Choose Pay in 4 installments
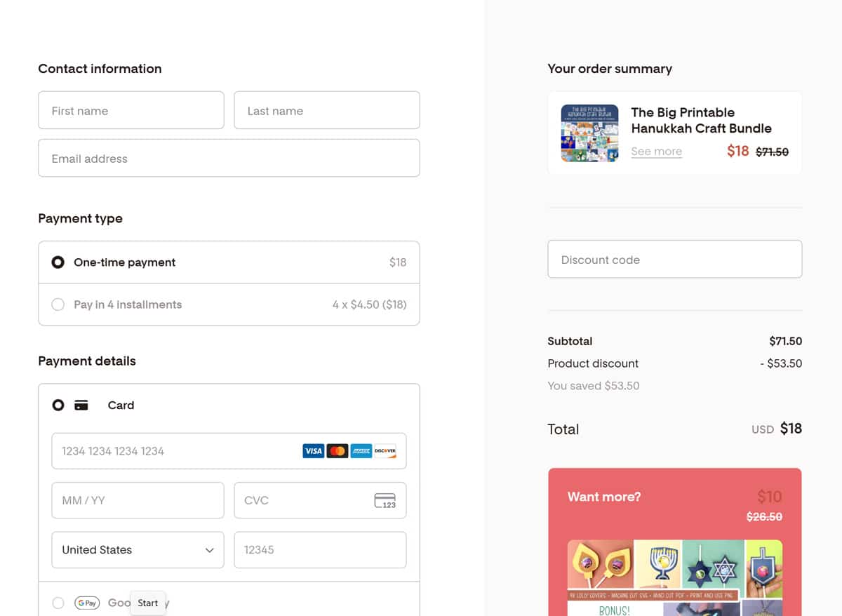The image size is (842, 616). [x=58, y=304]
